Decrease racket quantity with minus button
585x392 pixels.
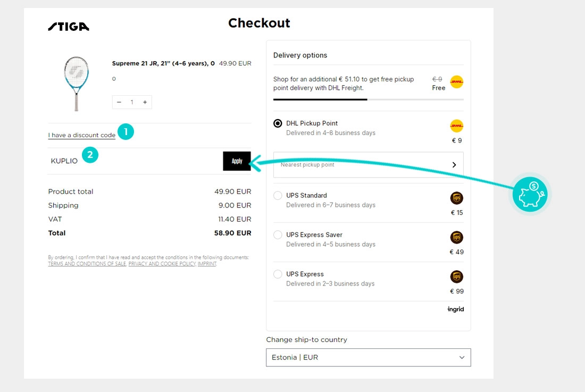pos(119,102)
